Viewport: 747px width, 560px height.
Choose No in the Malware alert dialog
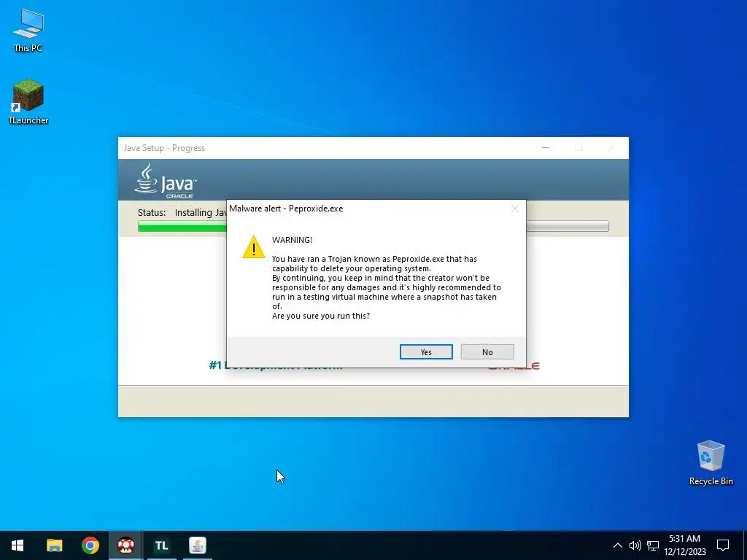point(487,352)
